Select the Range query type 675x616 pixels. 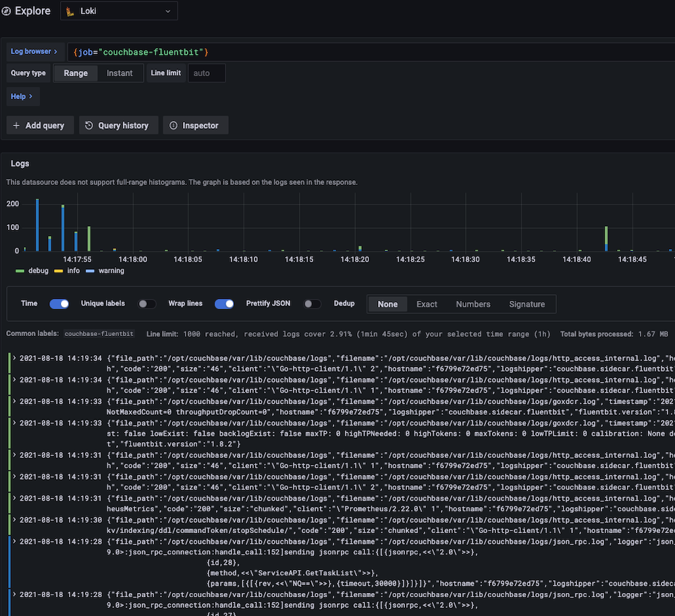coord(76,73)
